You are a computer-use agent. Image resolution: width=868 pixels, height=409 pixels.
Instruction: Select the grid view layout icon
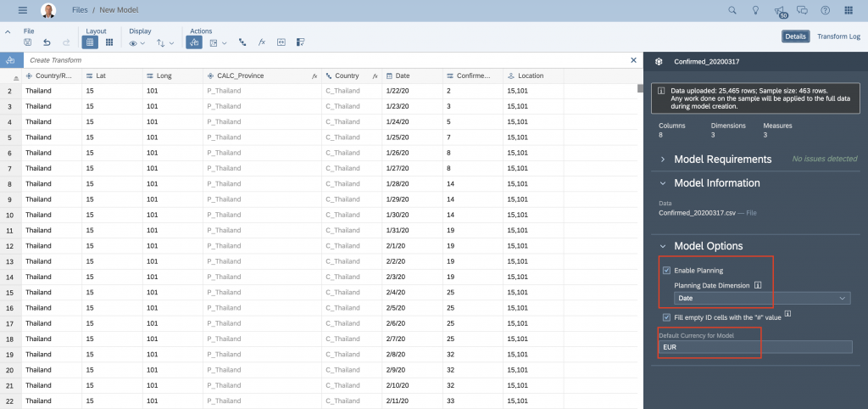[x=90, y=42]
